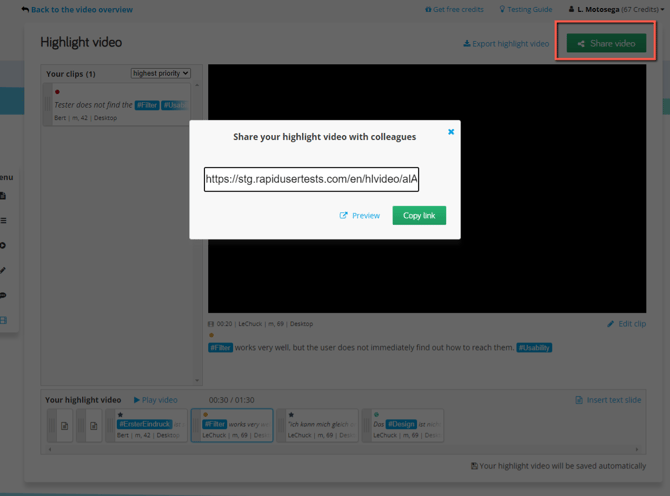The height and width of the screenshot is (496, 670).
Task: Go back to the video overview
Action: tap(76, 10)
